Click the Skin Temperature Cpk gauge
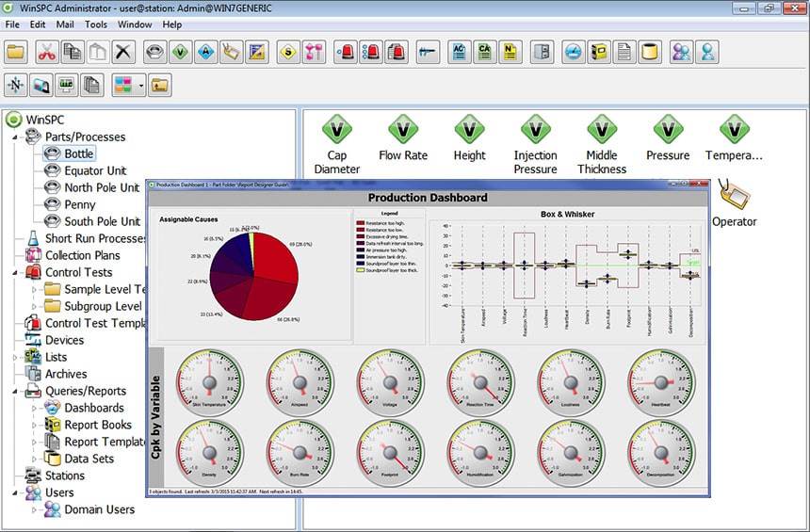The height and width of the screenshot is (532, 810). point(210,380)
